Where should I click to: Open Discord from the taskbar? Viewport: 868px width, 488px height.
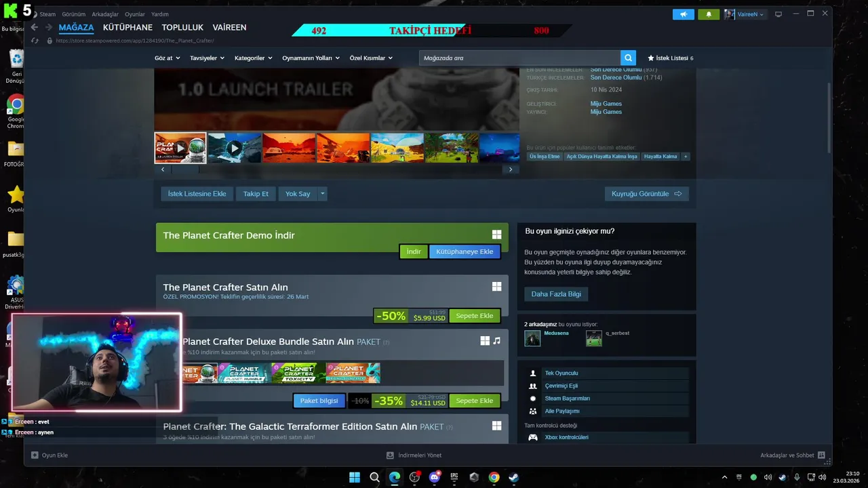434,477
